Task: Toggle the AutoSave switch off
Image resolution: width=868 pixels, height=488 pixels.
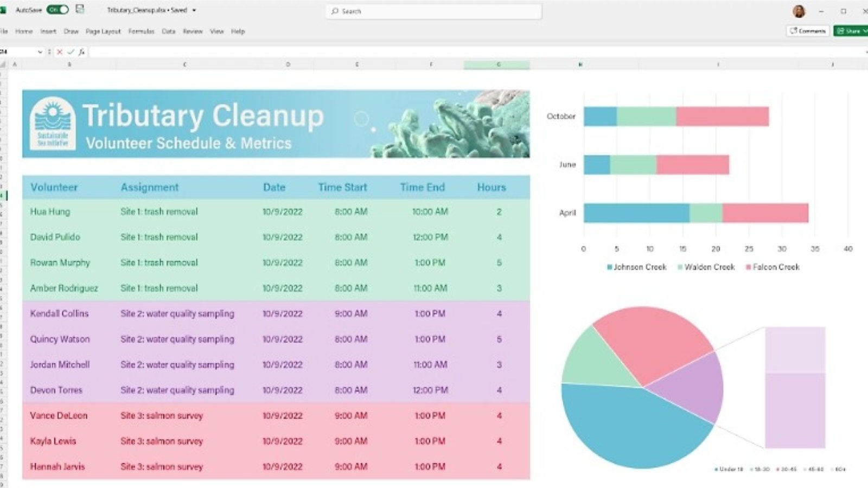Action: click(58, 10)
